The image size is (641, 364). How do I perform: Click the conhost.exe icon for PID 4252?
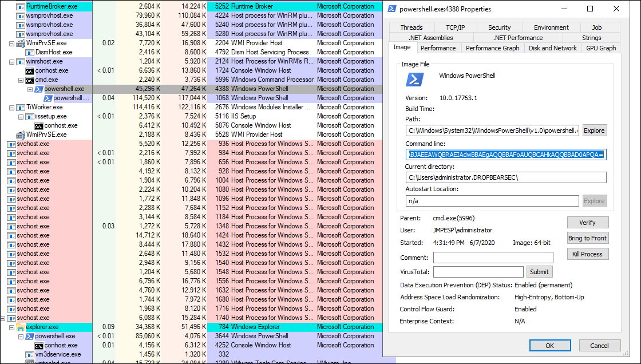click(x=39, y=345)
